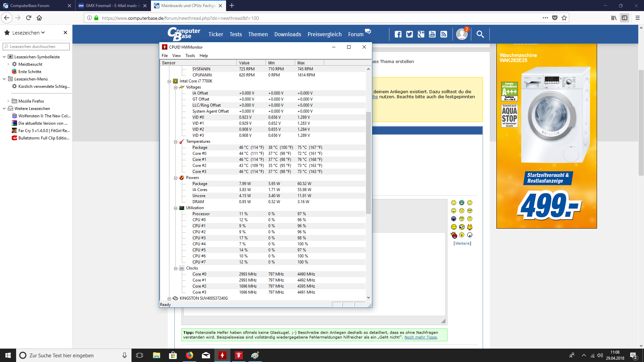The width and height of the screenshot is (644, 362).
Task: Click the user avatar with notification badge
Action: coord(462,34)
